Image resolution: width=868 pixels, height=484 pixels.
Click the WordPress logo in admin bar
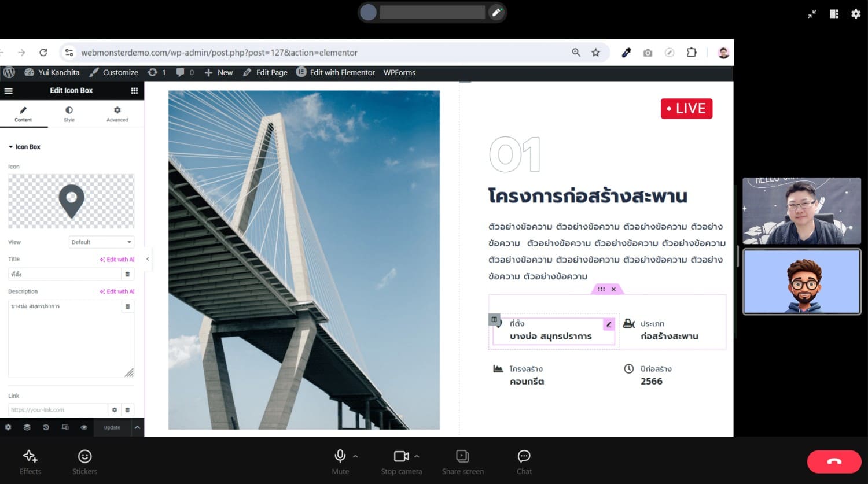tap(9, 72)
